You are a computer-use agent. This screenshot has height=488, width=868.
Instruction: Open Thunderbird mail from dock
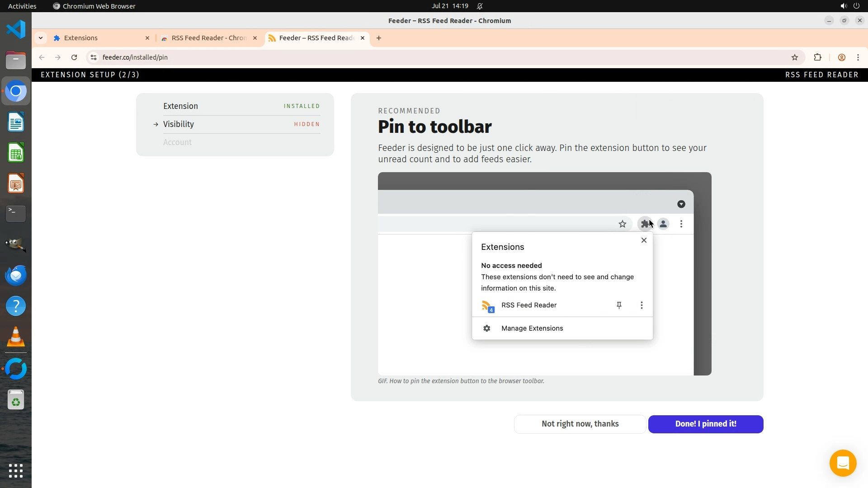point(16,275)
